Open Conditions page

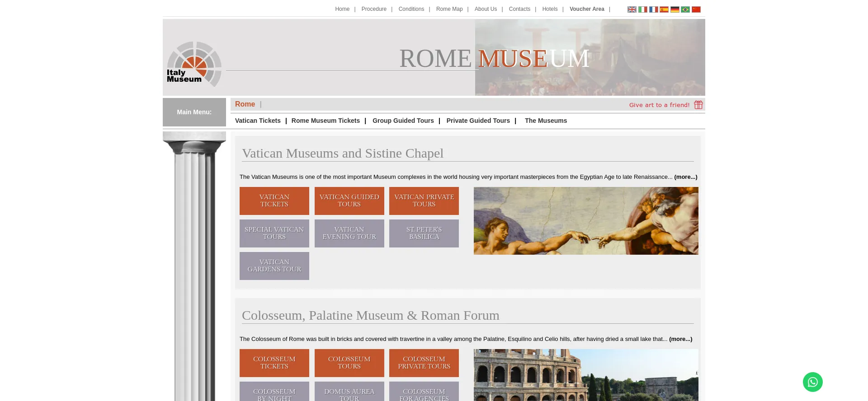411,9
